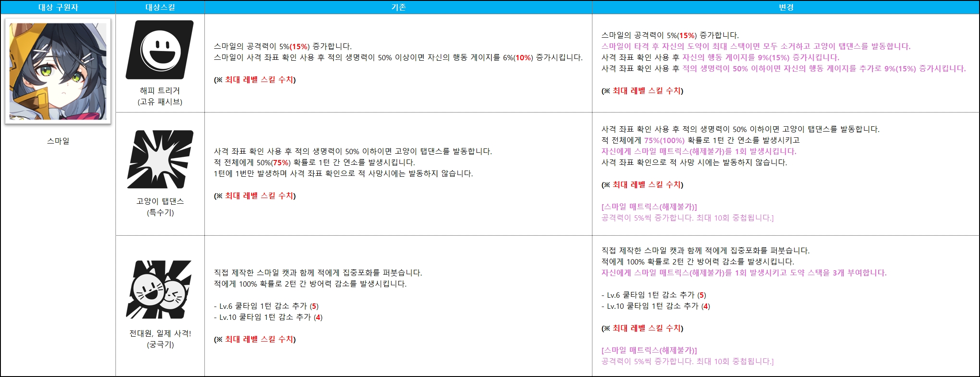
Task: Click the 해피 트리거 skill name
Action: coord(160,90)
